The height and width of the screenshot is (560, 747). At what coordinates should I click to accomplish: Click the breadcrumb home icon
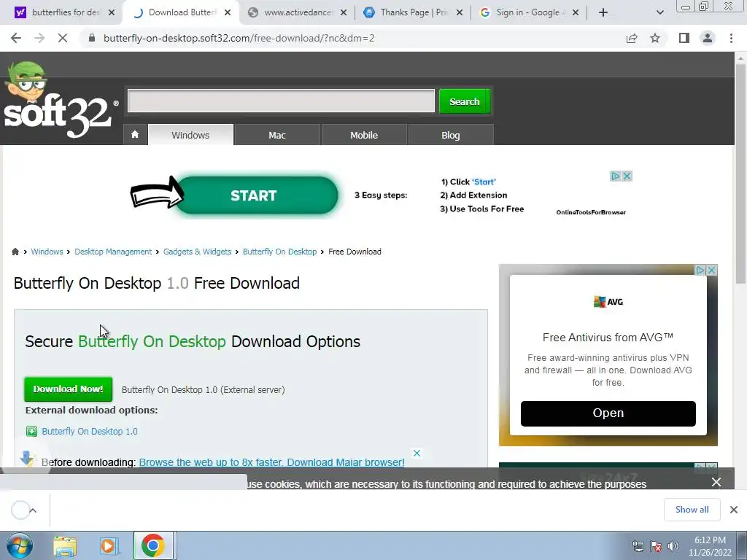click(x=15, y=252)
